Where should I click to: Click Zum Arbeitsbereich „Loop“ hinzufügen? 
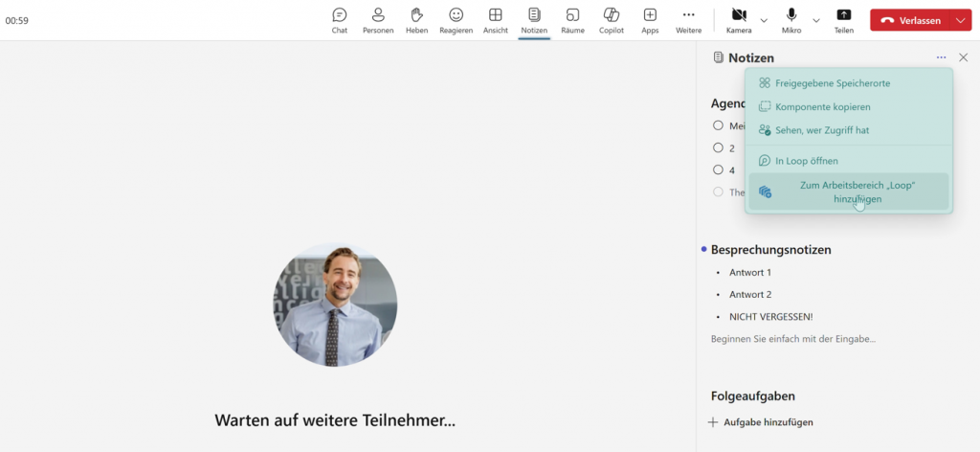point(849,192)
